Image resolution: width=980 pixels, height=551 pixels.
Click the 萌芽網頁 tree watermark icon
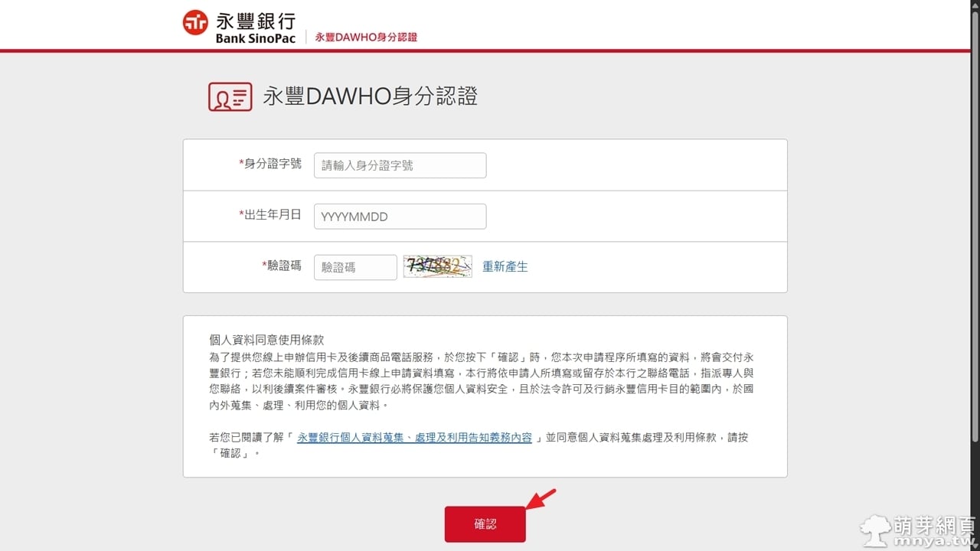pyautogui.click(x=875, y=530)
